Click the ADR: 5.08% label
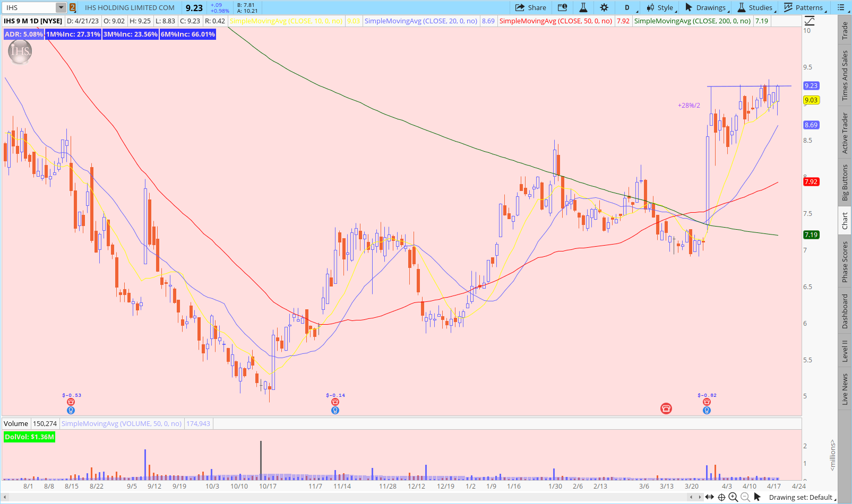 pos(24,34)
